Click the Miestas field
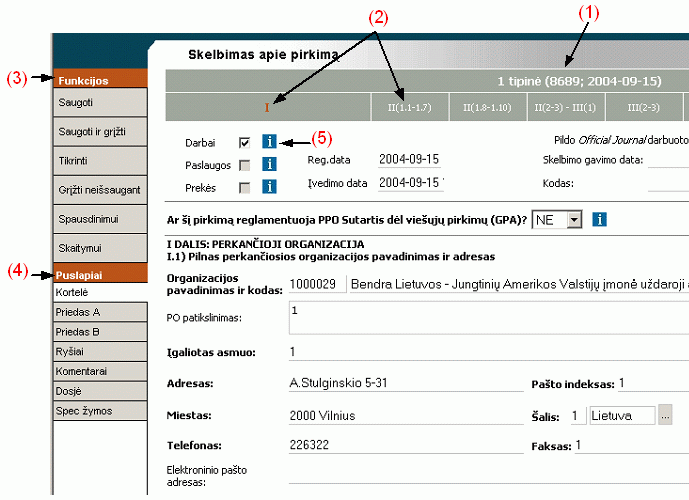The width and height of the screenshot is (689, 500). point(406,416)
